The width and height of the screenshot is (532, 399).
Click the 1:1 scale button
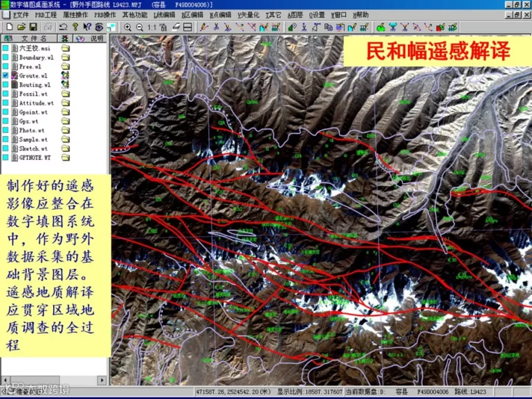pos(152,27)
